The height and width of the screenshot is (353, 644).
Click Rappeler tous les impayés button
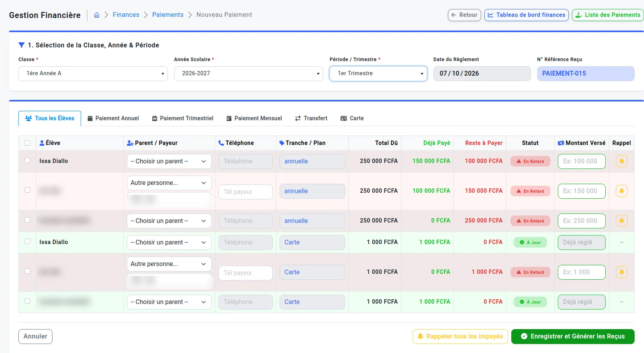(x=460, y=337)
